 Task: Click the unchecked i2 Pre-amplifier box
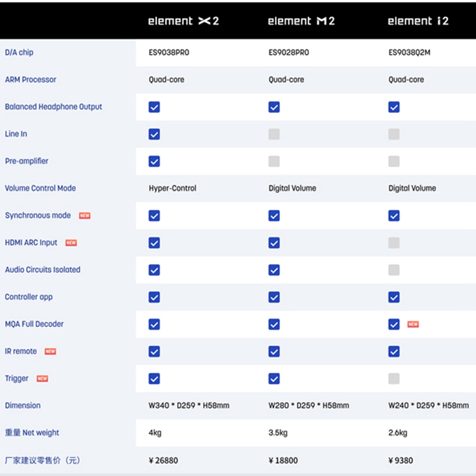click(x=394, y=161)
